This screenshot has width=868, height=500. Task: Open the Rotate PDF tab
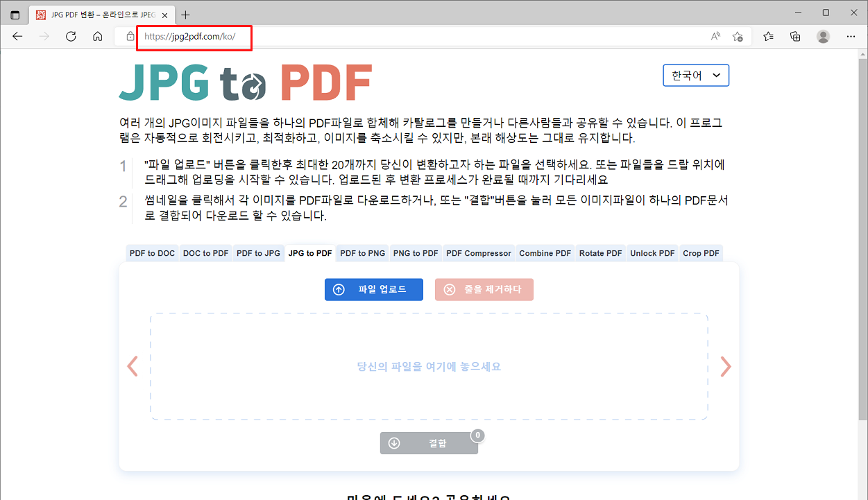601,253
